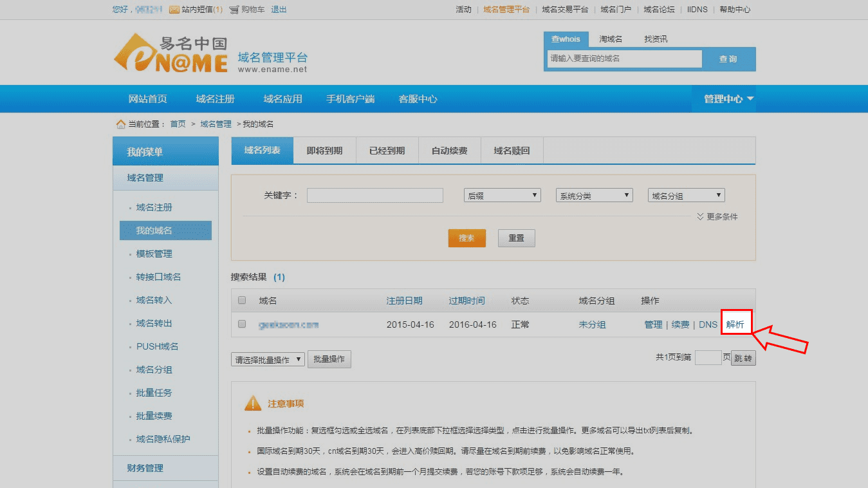Screen dimensions: 868x488
Task: Click the 退出 logout link
Action: coord(279,10)
